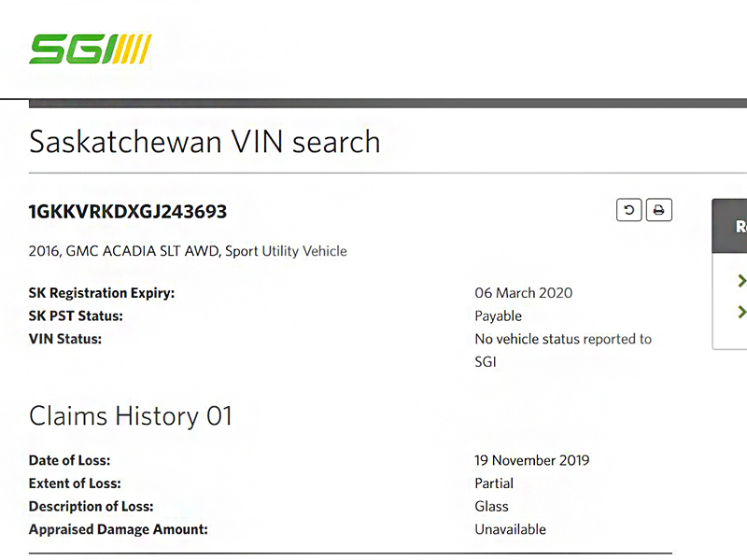The width and height of the screenshot is (747, 560).
Task: Click 'No vehicle status reported to SGI' text
Action: 563,350
